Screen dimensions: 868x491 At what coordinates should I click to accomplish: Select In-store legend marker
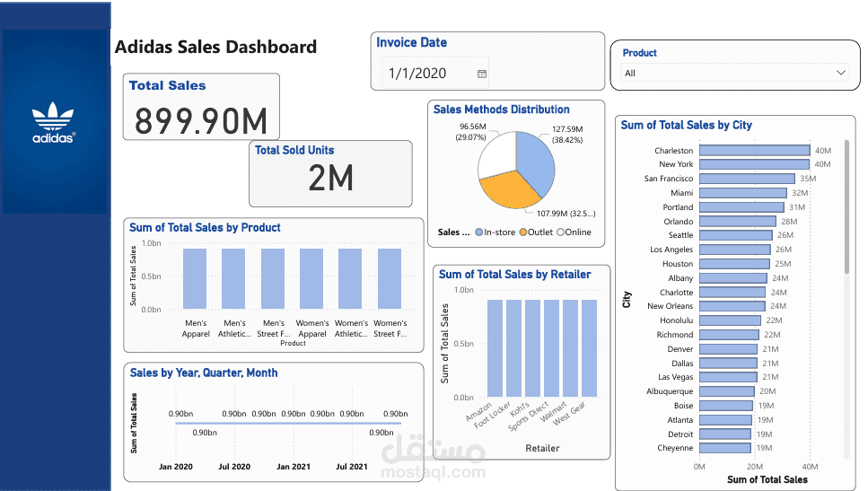[478, 232]
